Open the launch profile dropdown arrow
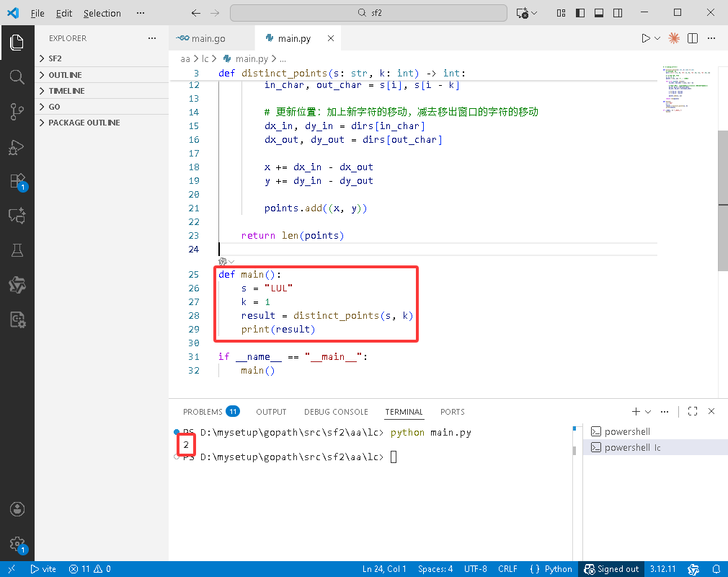 coord(648,411)
